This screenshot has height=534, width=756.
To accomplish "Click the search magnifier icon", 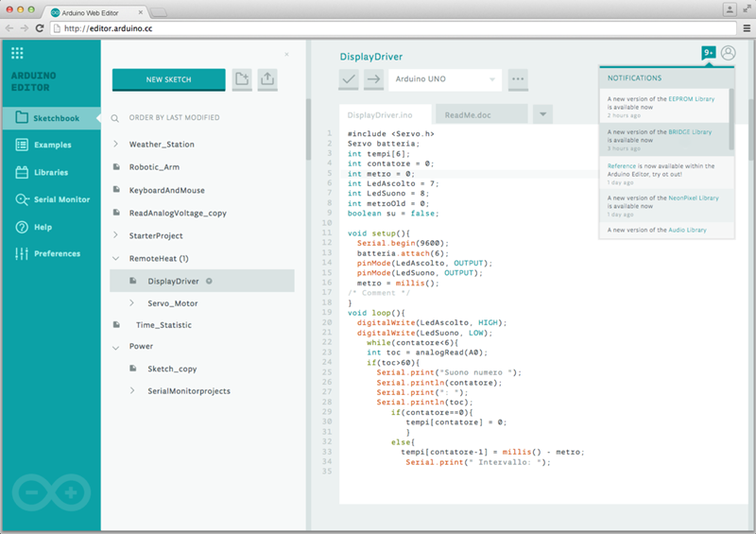I will click(115, 118).
